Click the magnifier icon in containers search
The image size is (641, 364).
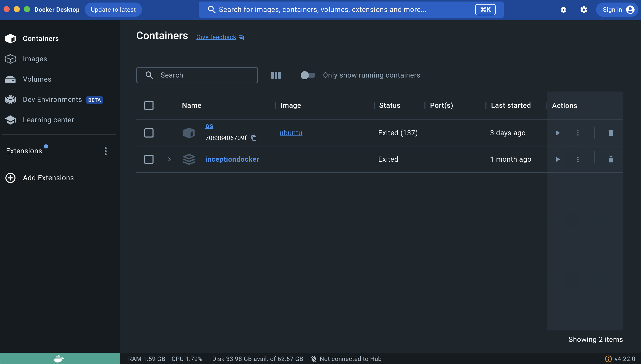click(x=149, y=75)
